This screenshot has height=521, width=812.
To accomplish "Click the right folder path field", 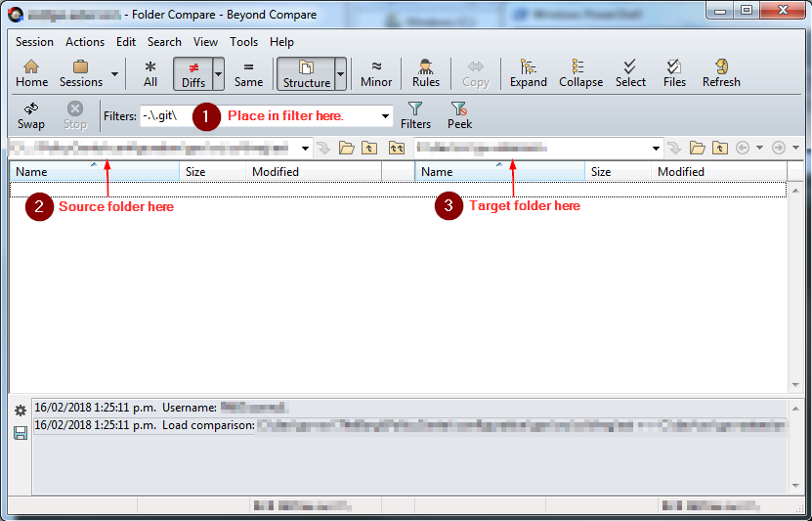I will click(x=532, y=149).
